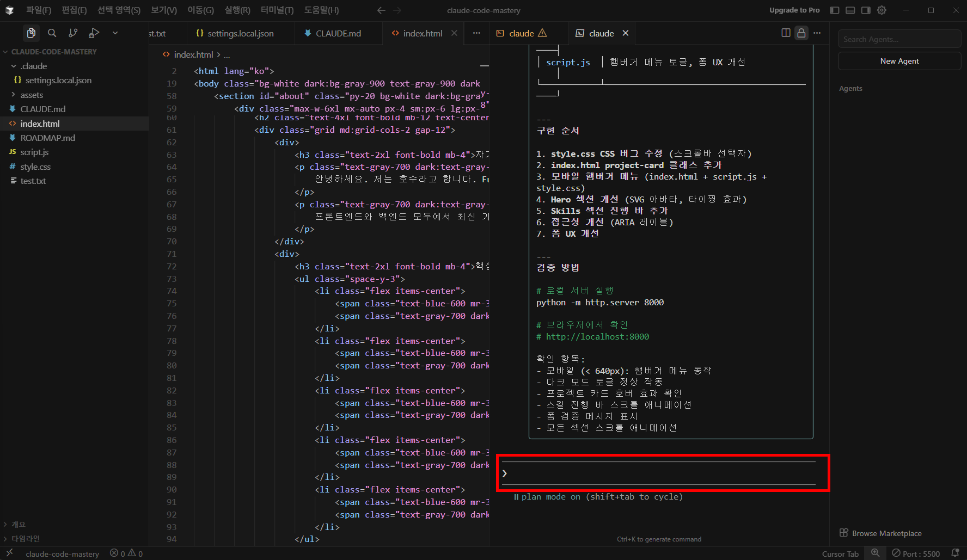Open the Source Control branch icon
The image size is (967, 560).
(x=73, y=33)
